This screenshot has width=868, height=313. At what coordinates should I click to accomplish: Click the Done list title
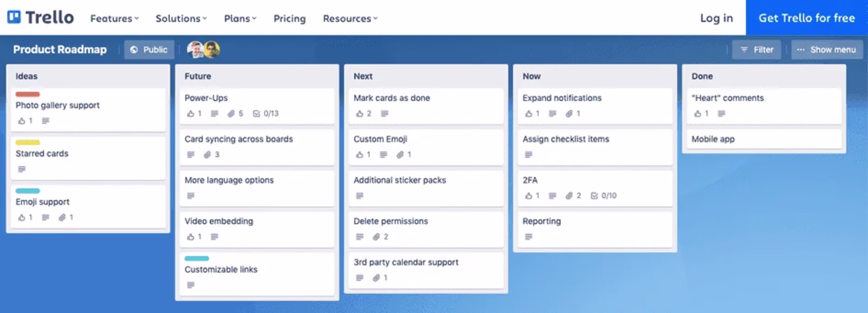(x=702, y=76)
